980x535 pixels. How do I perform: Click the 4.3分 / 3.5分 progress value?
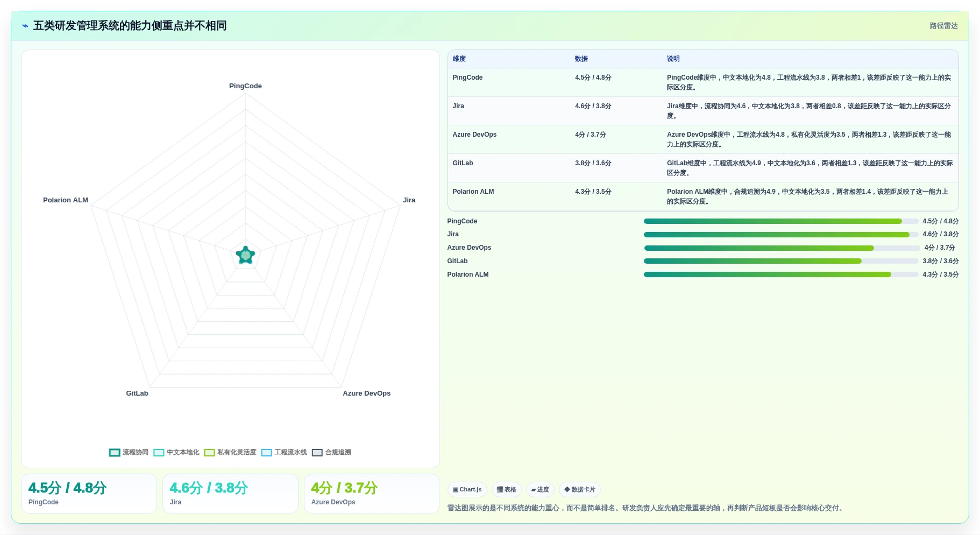(x=941, y=274)
